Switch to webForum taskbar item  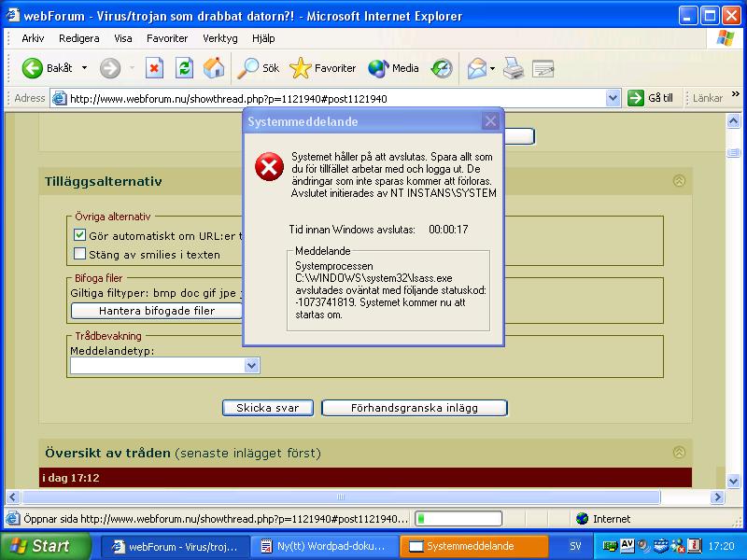pos(176,547)
